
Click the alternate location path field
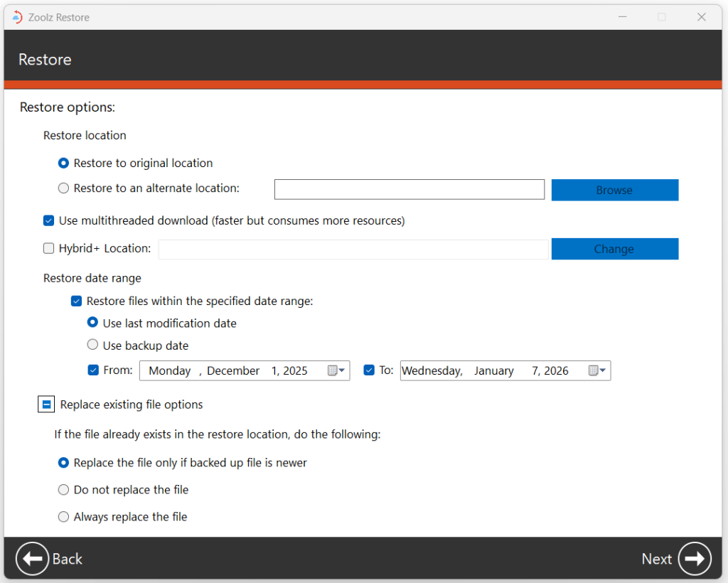pos(409,189)
